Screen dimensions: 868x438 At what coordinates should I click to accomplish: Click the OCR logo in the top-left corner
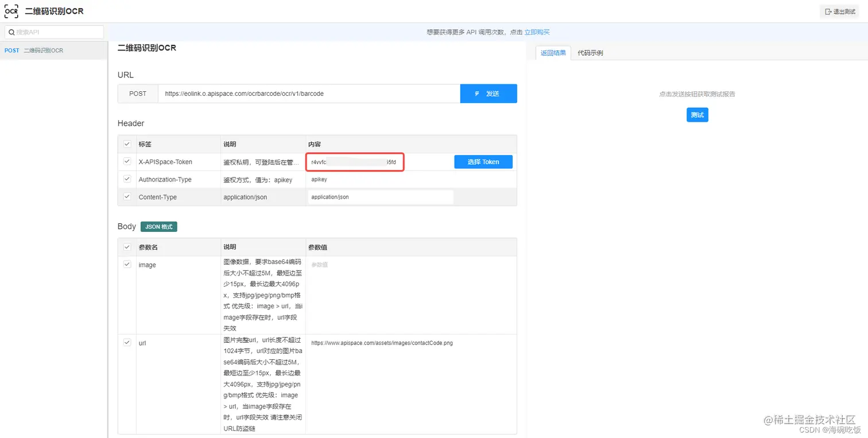click(x=10, y=11)
